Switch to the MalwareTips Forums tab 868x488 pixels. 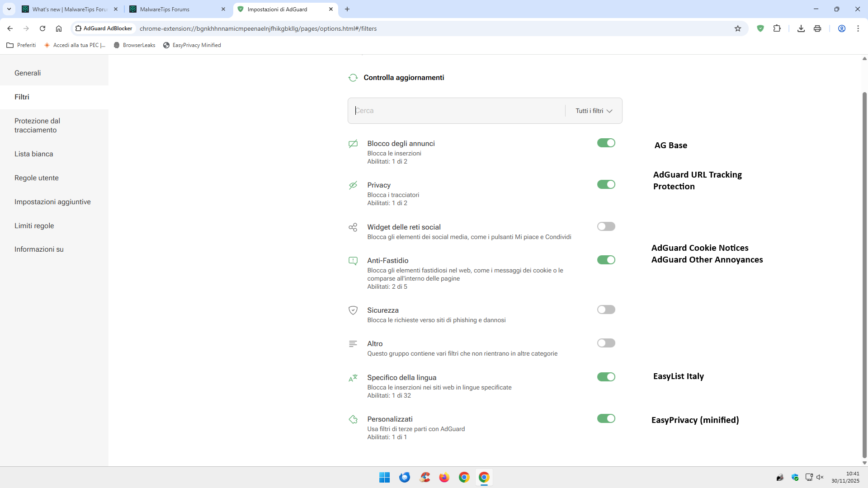click(x=165, y=9)
